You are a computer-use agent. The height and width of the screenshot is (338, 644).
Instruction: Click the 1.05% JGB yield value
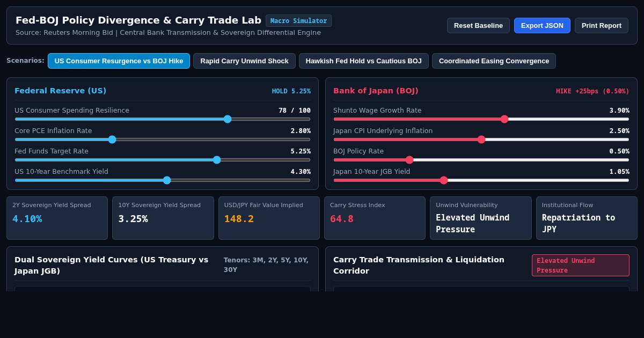(619, 172)
